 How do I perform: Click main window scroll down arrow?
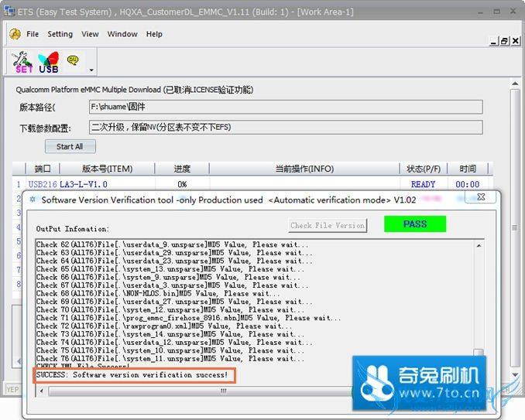coord(515,375)
